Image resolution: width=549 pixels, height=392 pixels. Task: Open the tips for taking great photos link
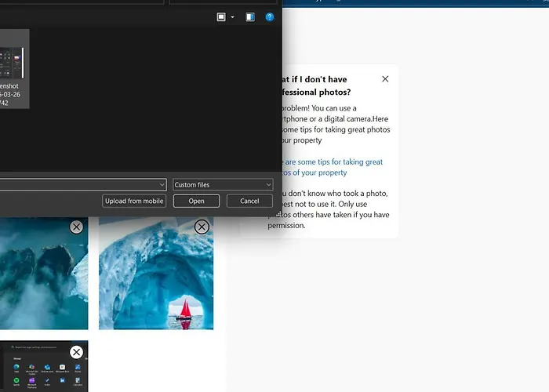329,167
